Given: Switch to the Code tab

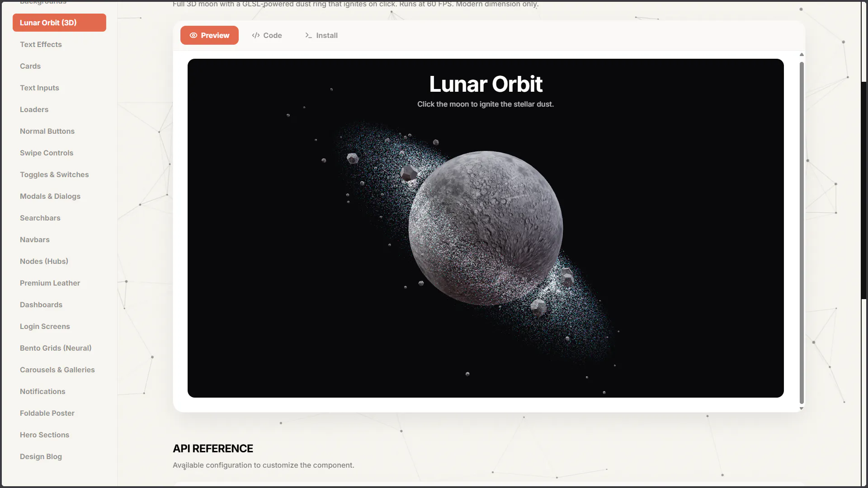Looking at the screenshot, I should 267,35.
